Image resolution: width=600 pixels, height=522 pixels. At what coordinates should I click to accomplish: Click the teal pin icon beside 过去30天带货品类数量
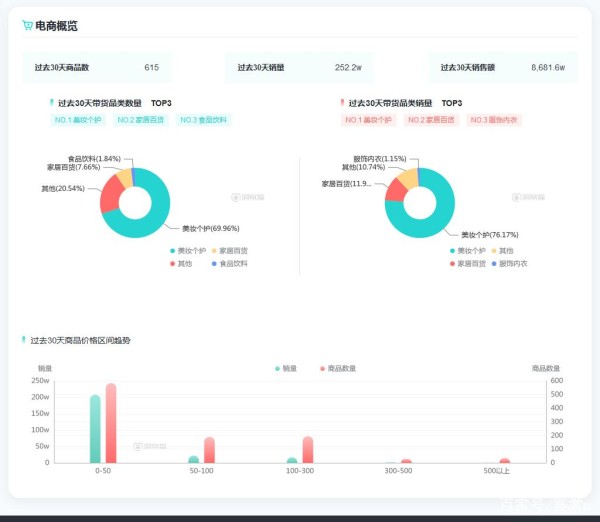pos(51,102)
